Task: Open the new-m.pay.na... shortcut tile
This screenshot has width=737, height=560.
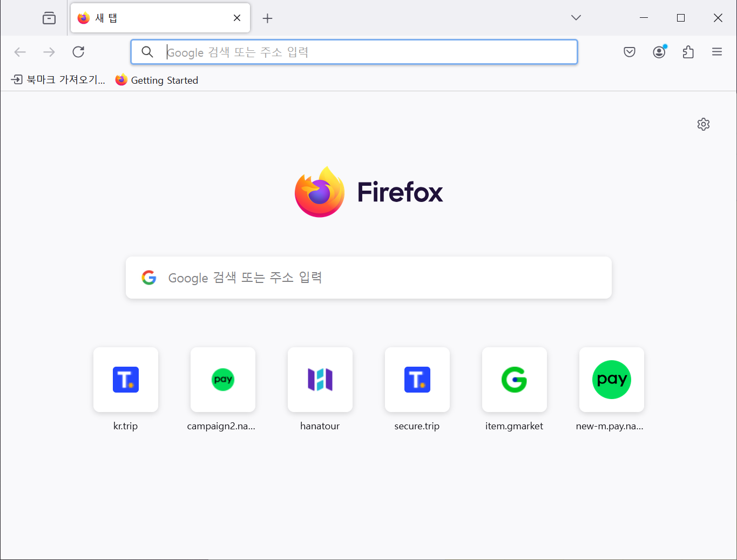Action: tap(612, 380)
